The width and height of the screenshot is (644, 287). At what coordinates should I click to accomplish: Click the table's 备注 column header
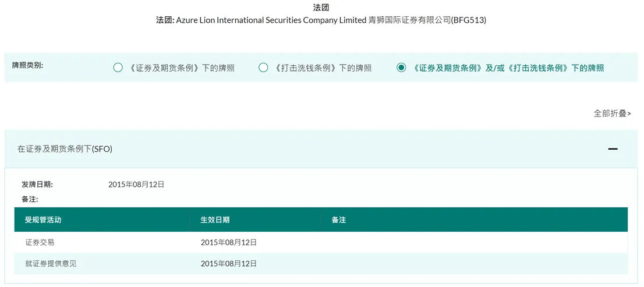pos(338,220)
